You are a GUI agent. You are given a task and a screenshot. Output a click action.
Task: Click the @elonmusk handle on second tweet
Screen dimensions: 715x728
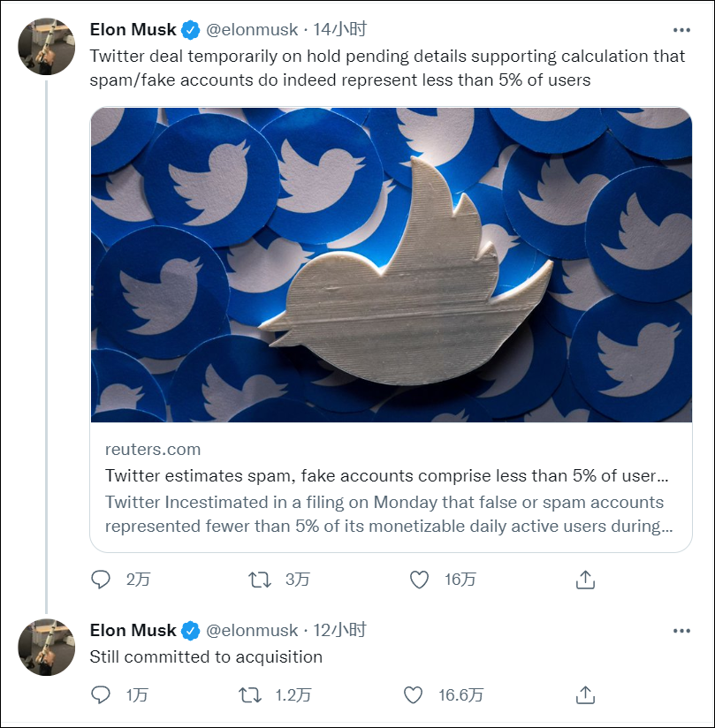252,631
